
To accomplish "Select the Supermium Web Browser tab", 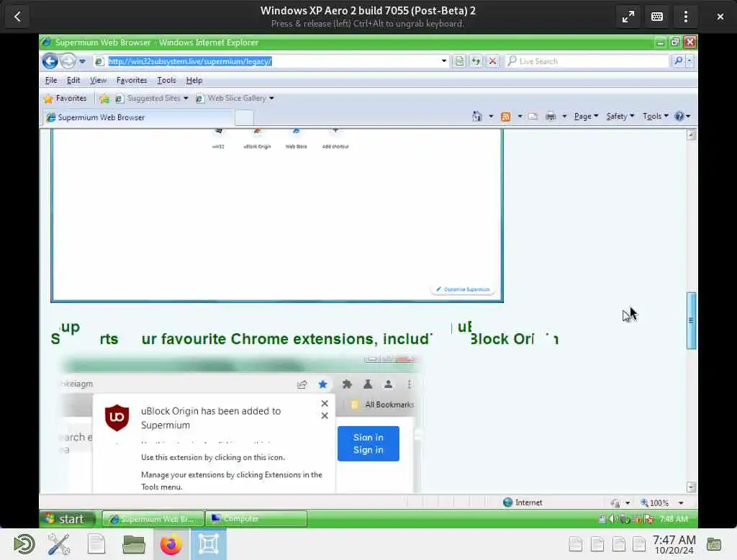I will [x=138, y=117].
